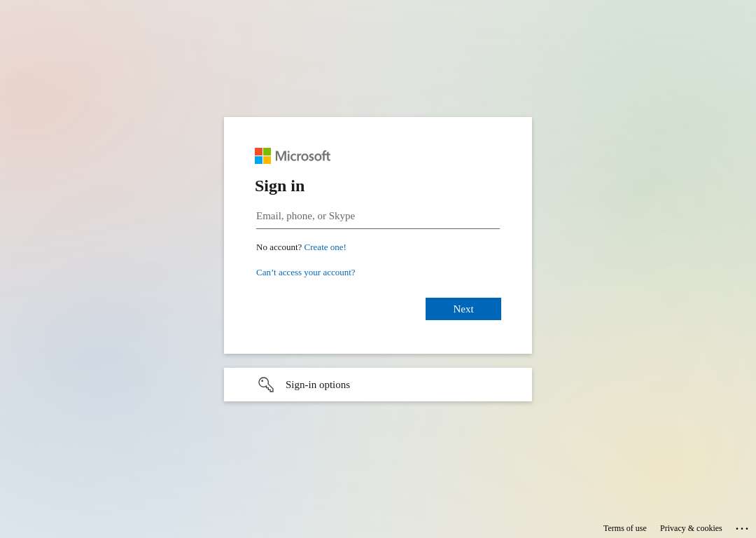The image size is (756, 538).
Task: Click the No account? label text
Action: pos(279,247)
